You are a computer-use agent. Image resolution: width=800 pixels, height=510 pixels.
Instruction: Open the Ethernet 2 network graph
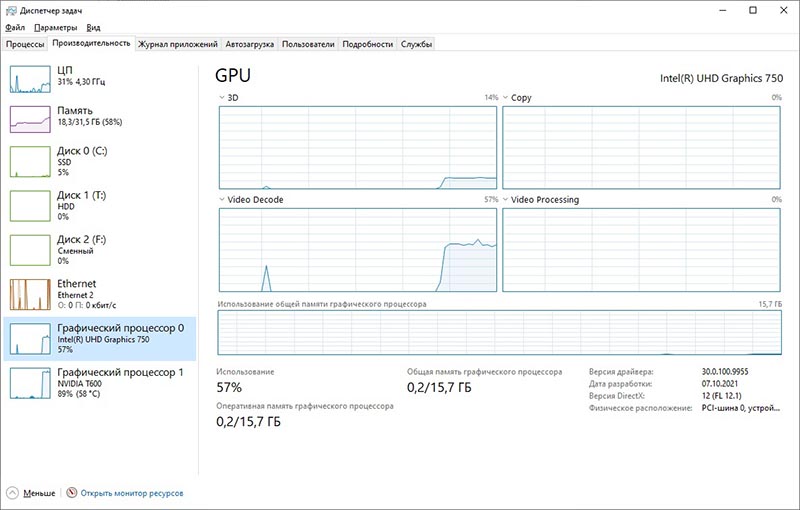pos(29,294)
